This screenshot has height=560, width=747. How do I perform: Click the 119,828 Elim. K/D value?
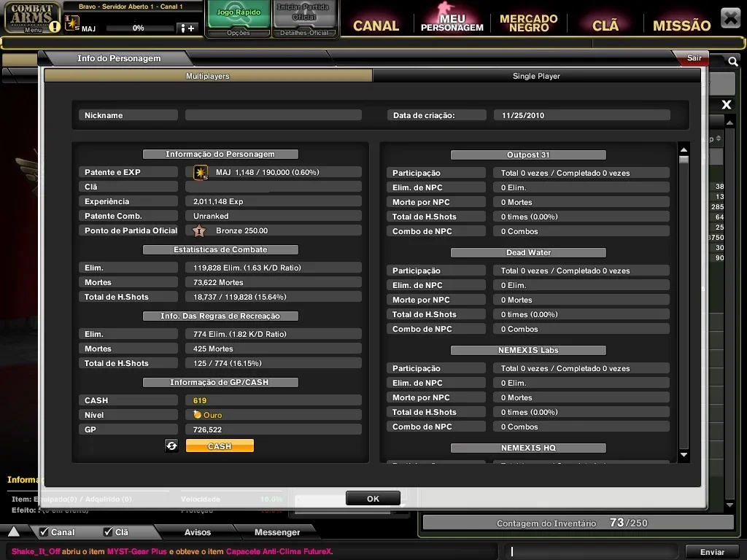pos(247,268)
